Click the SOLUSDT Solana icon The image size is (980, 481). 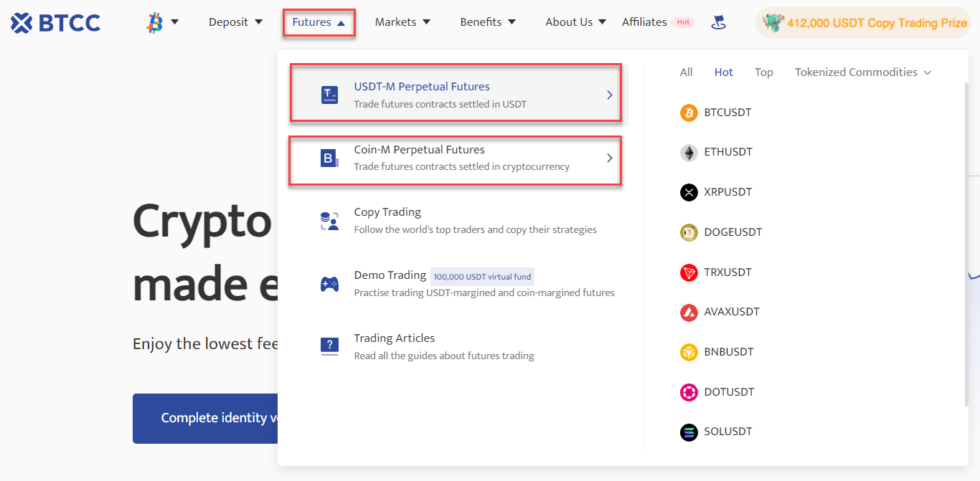click(689, 432)
